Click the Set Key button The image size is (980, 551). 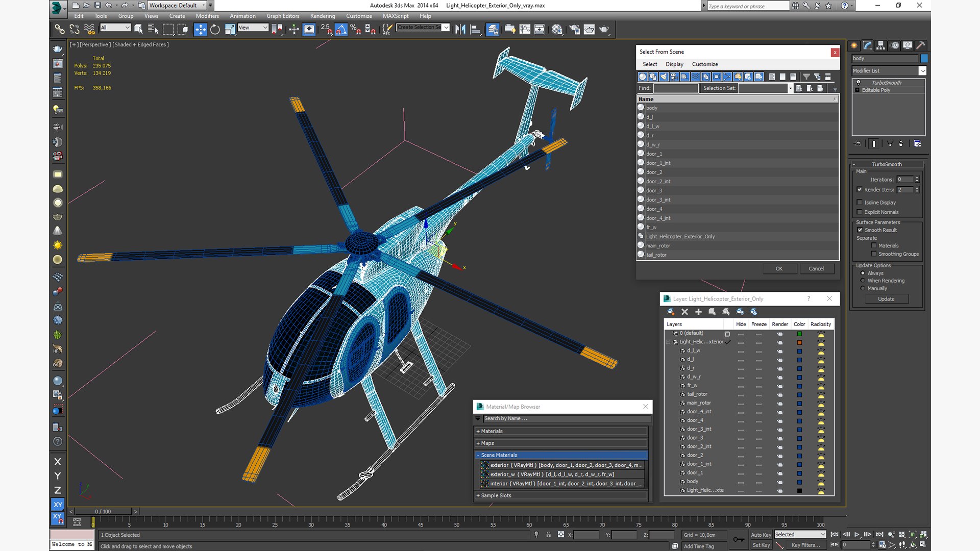pyautogui.click(x=761, y=545)
